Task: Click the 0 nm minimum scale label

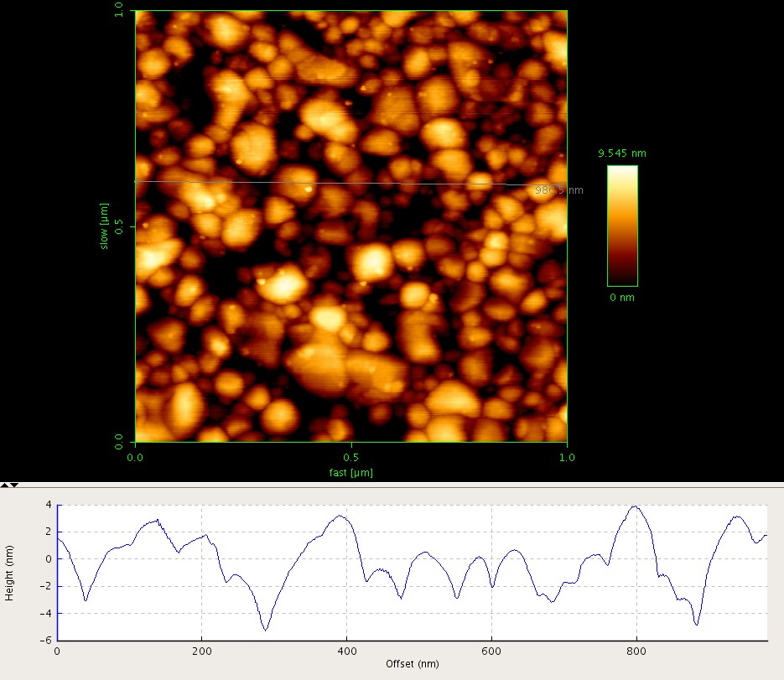Action: pos(621,298)
